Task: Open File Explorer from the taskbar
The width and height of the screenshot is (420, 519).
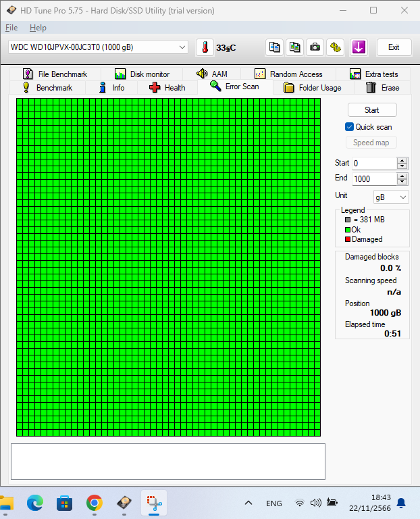Action: pyautogui.click(x=7, y=503)
